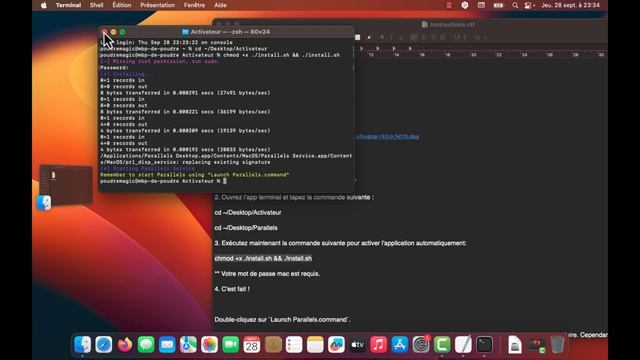Open the Aide menu
Image resolution: width=640 pixels, height=360 pixels.
point(220,5)
